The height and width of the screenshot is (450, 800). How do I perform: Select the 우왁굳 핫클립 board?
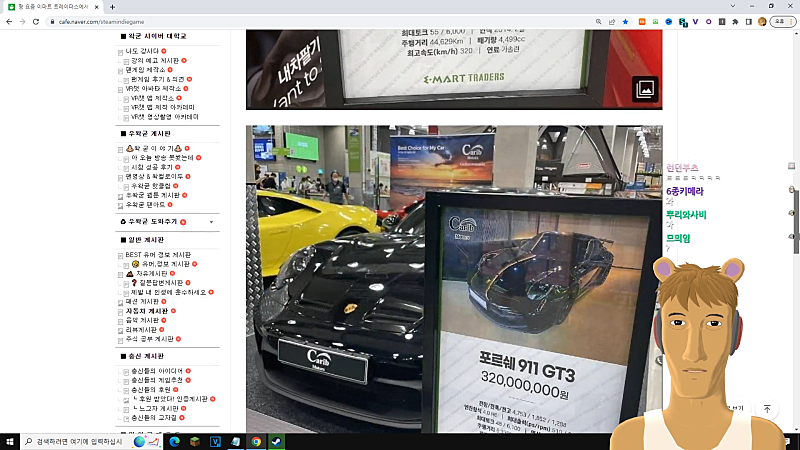pyautogui.click(x=151, y=186)
